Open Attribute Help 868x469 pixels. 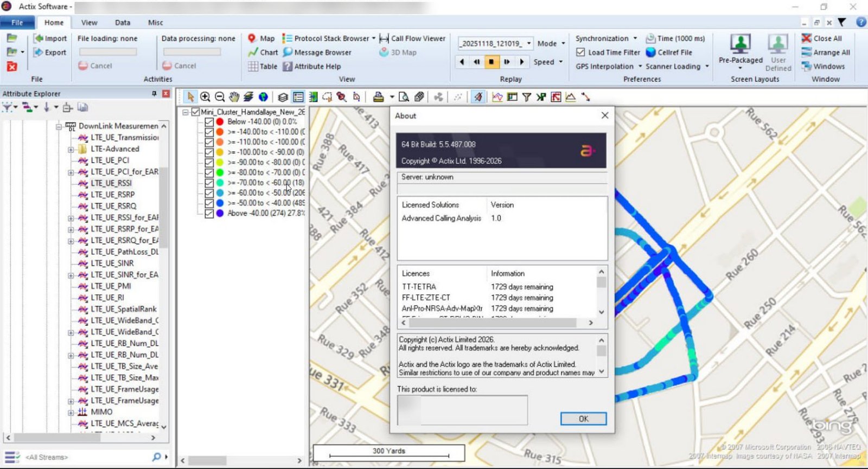[x=311, y=66]
